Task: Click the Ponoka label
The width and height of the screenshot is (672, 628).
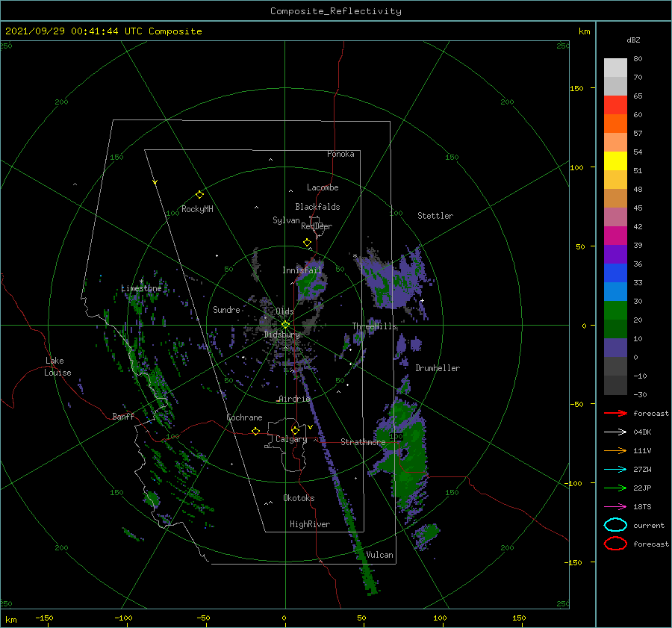Action: 340,154
